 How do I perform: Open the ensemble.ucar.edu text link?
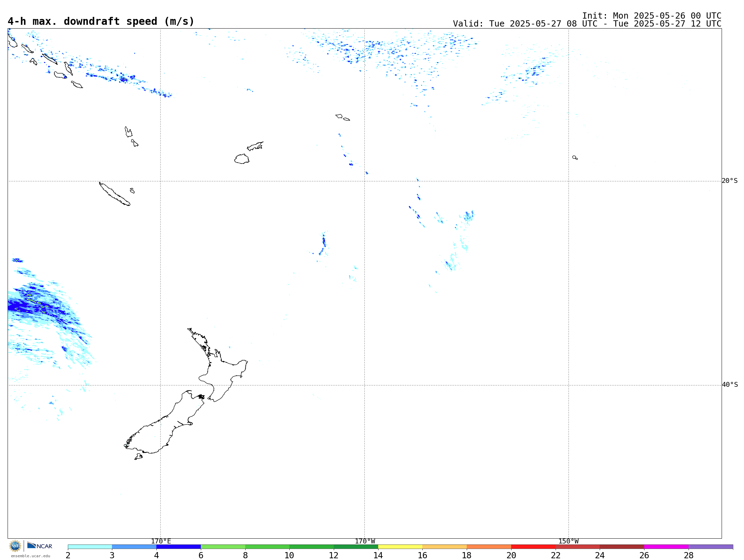[x=31, y=556]
